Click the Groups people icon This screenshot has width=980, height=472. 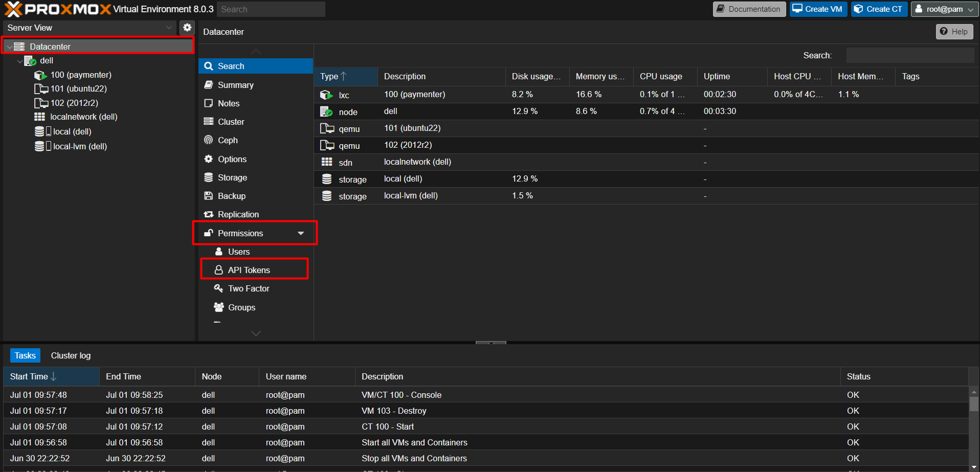click(218, 307)
